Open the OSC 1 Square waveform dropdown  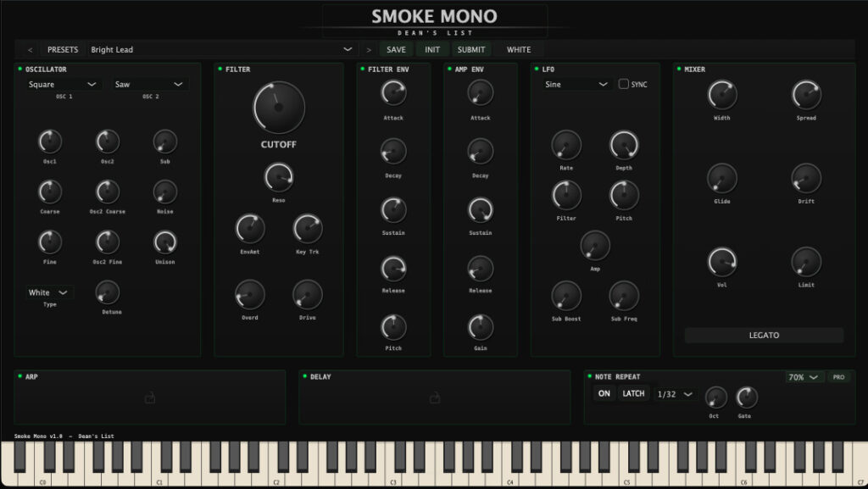click(x=59, y=84)
